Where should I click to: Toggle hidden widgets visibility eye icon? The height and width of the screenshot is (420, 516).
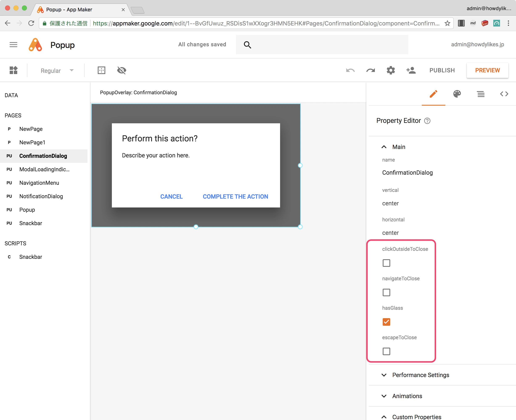pos(122,70)
